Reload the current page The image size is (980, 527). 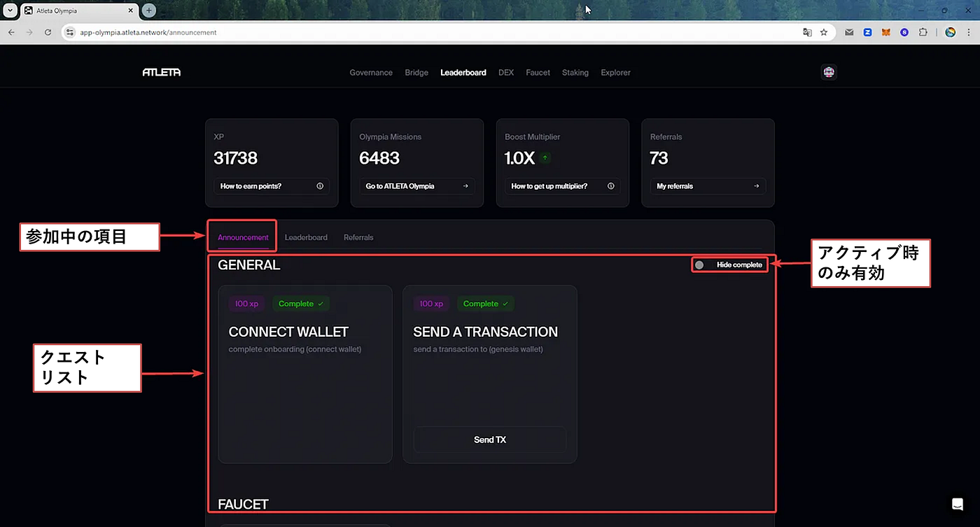pos(48,32)
